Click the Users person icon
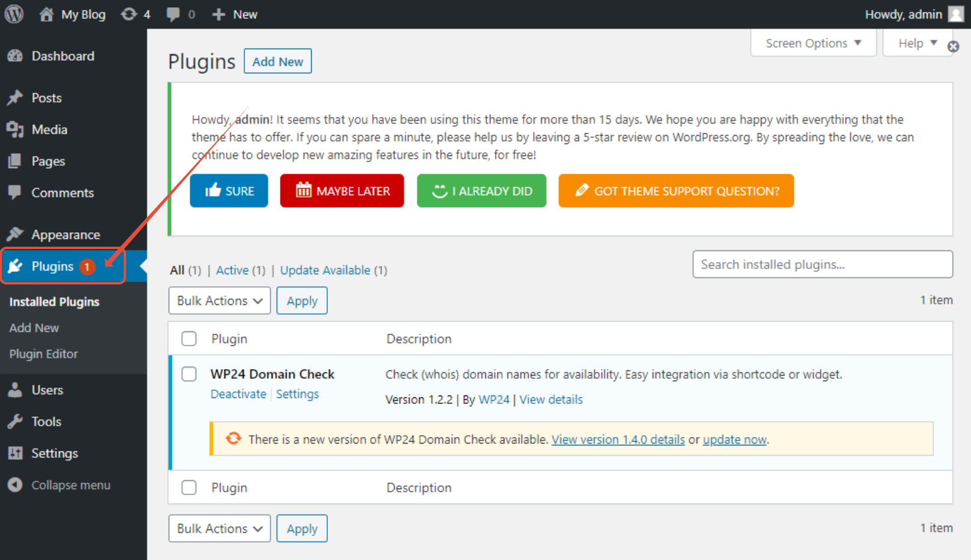971x560 pixels. coord(15,390)
